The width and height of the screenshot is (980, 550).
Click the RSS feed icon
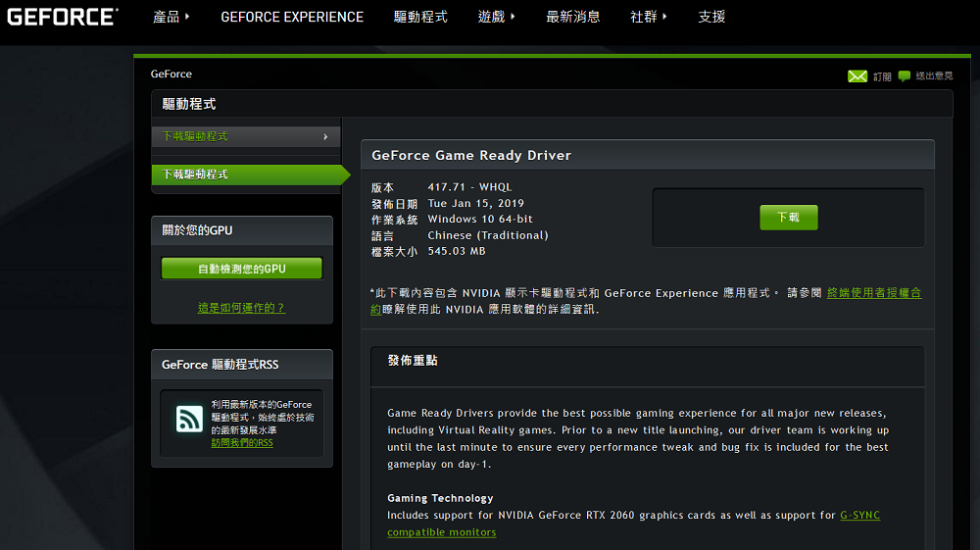189,419
